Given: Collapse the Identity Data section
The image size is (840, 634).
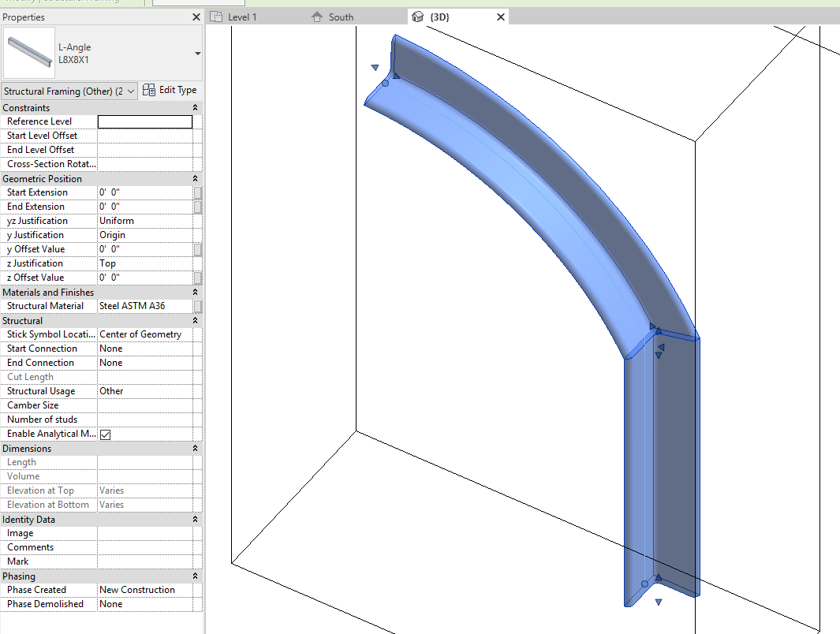Looking at the screenshot, I should point(194,519).
